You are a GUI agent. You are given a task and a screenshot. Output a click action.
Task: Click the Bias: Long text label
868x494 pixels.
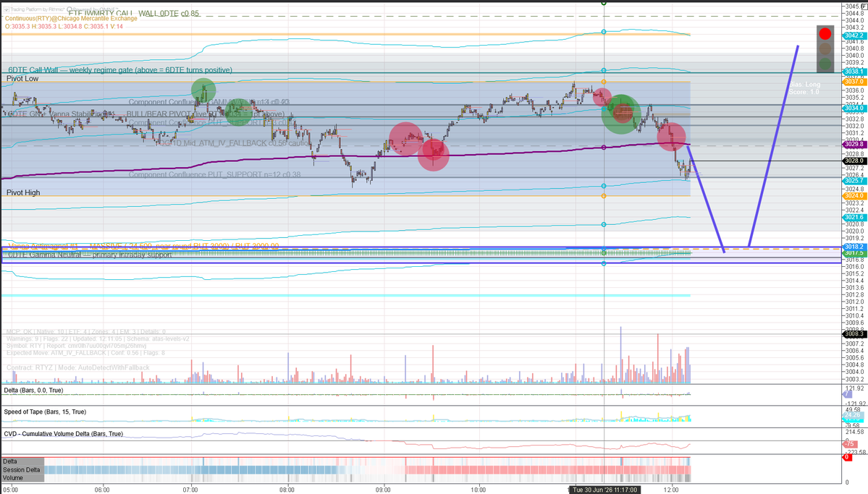tap(805, 85)
